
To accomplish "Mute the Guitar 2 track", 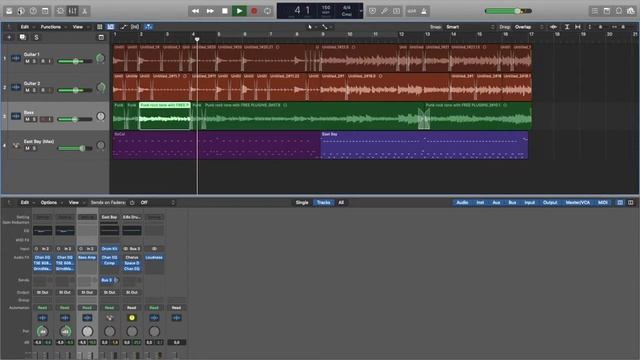I will click(27, 90).
